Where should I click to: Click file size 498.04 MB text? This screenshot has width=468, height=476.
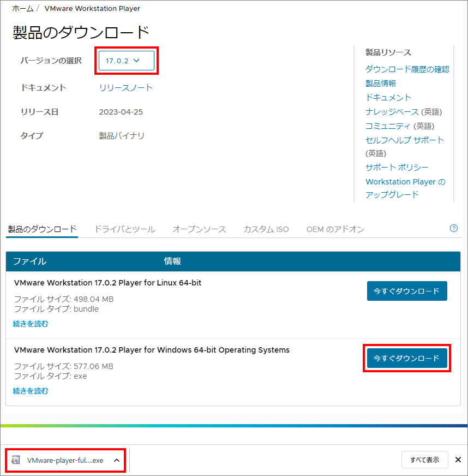[x=64, y=299]
